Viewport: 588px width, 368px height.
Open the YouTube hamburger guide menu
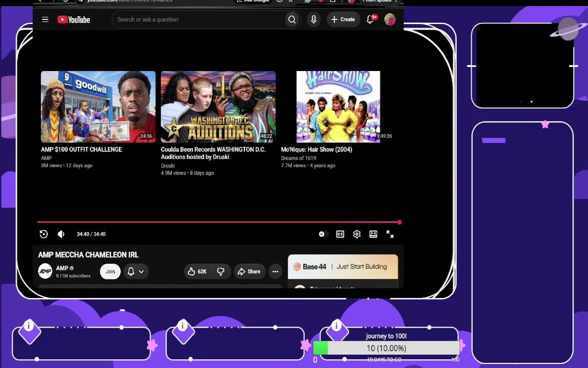click(x=45, y=19)
